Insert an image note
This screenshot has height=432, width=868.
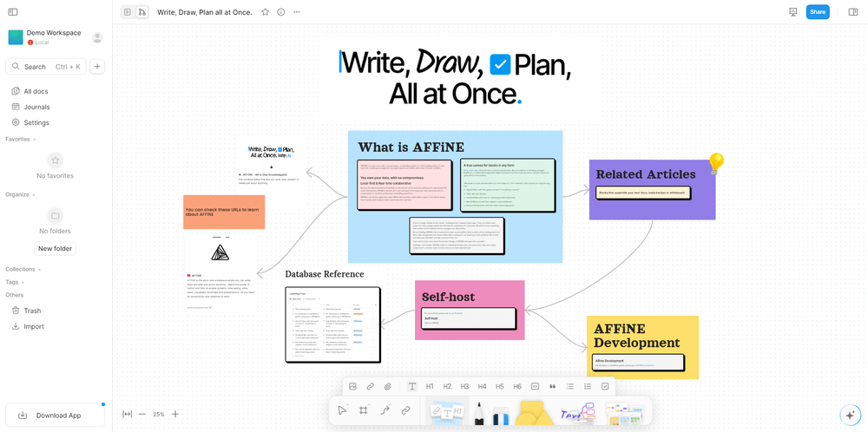[x=352, y=386]
